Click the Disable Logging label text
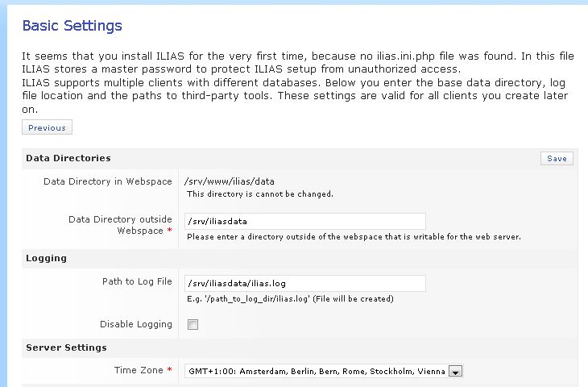This screenshot has width=588, height=387. [x=135, y=324]
